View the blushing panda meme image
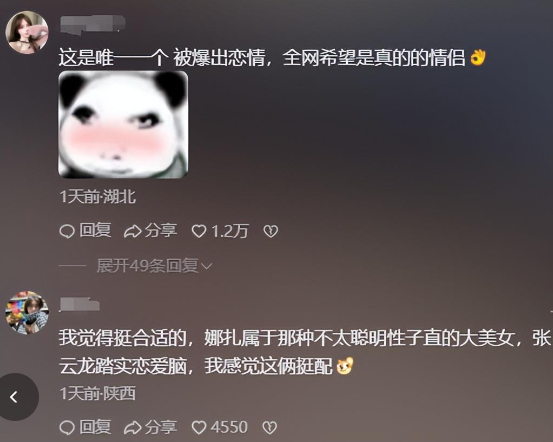 click(x=123, y=125)
